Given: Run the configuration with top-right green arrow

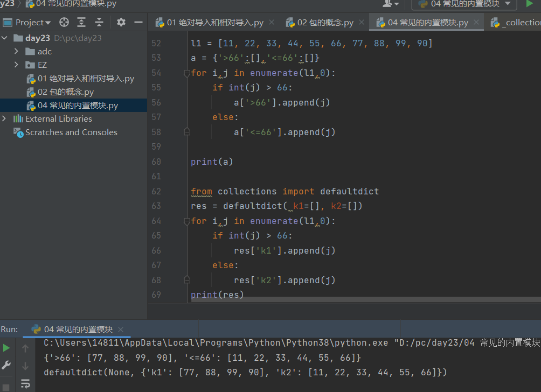Looking at the screenshot, I should [529, 4].
